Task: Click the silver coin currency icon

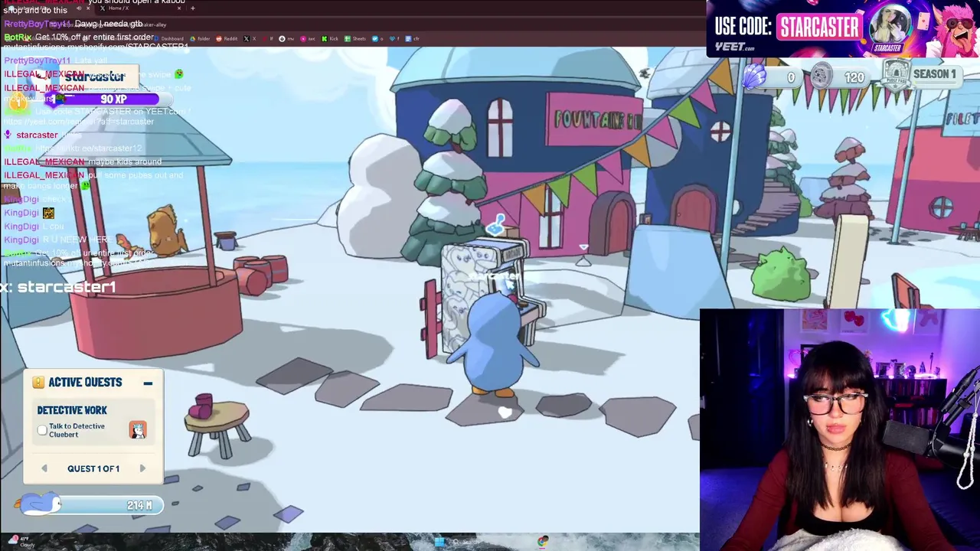Action: tap(821, 77)
